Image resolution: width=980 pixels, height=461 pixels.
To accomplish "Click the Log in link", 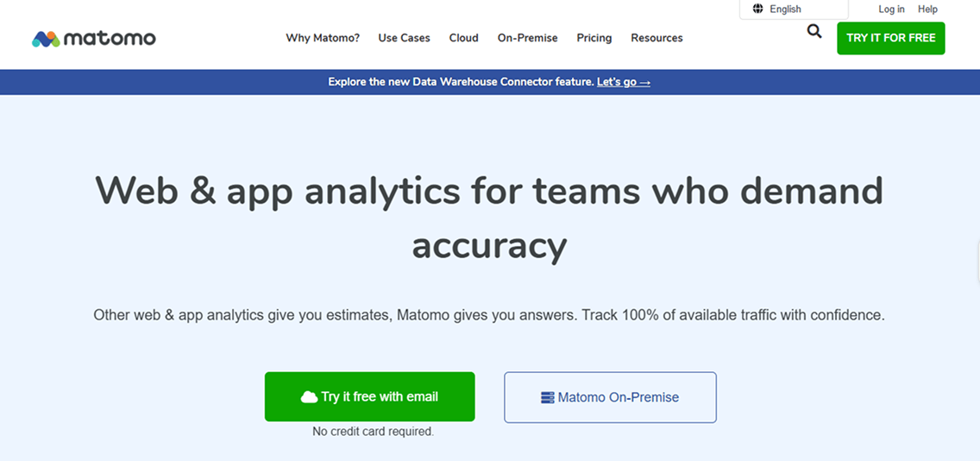I will [x=891, y=9].
